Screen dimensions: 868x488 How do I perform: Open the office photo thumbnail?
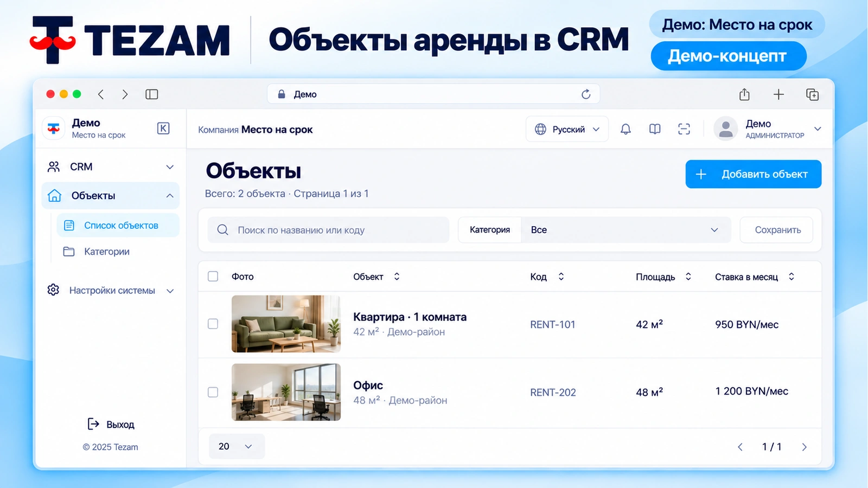coord(286,392)
